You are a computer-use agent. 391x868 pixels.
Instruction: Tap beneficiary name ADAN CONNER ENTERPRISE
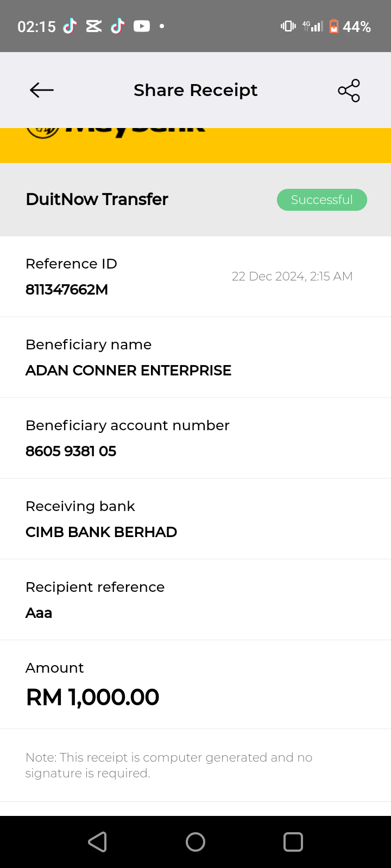coord(128,371)
